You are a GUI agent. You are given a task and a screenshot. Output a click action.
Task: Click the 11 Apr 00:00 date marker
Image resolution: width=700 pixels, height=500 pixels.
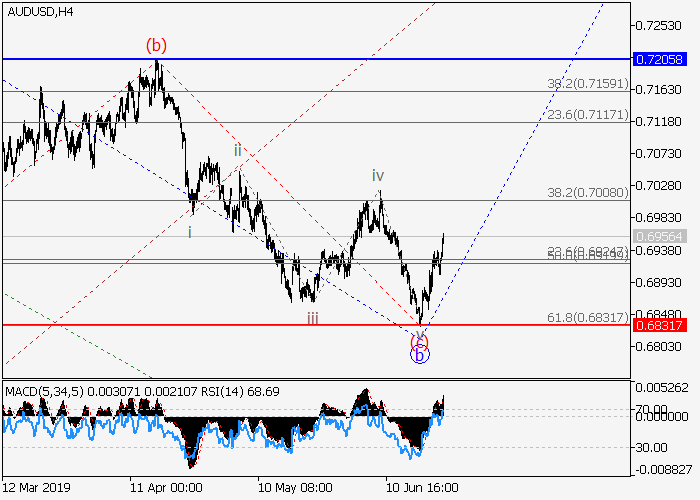pyautogui.click(x=166, y=487)
